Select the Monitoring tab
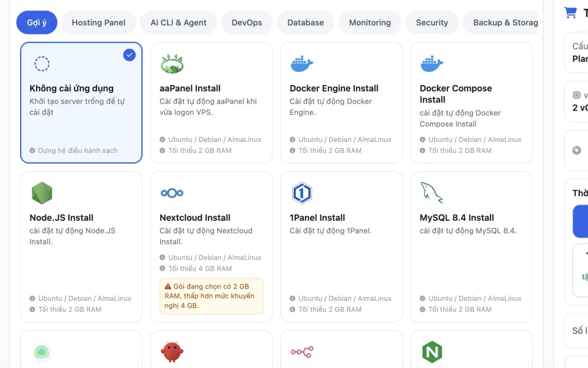 370,22
